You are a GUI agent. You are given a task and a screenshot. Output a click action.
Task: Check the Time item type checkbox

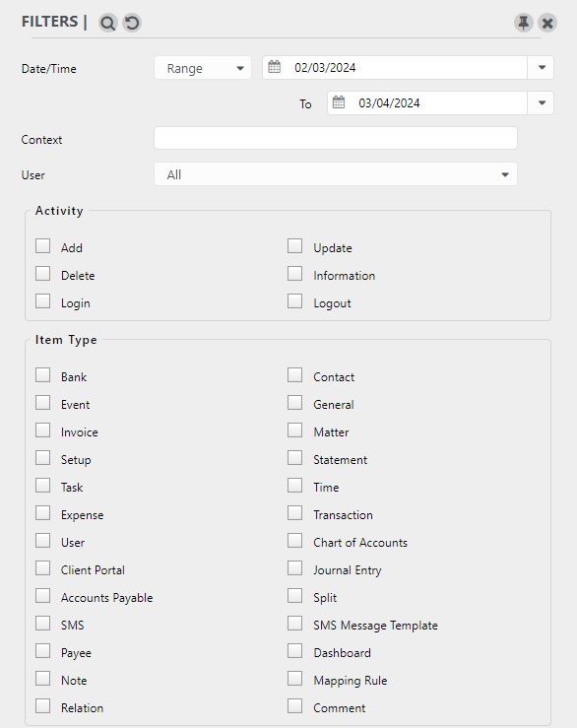[x=294, y=486]
